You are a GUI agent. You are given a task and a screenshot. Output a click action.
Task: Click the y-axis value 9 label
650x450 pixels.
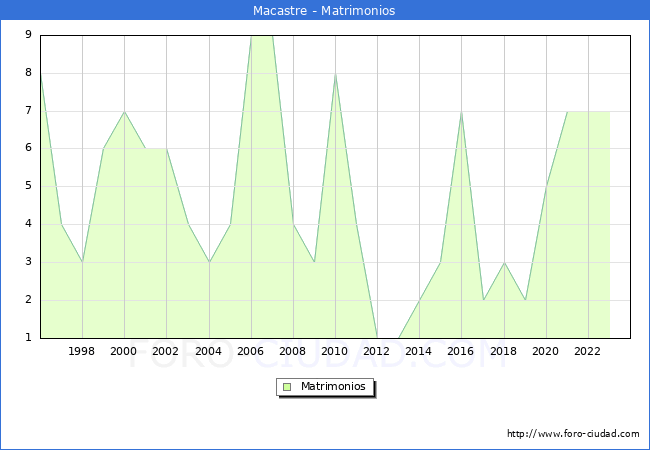(28, 35)
